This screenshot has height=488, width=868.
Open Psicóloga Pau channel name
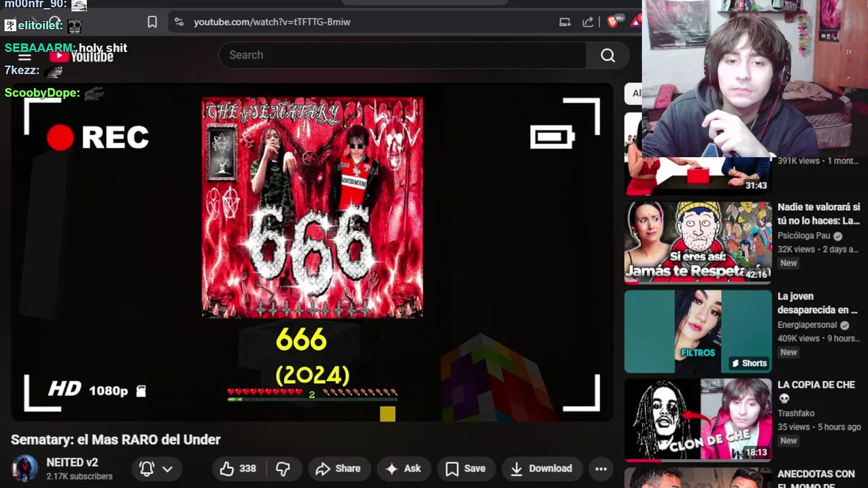click(804, 236)
